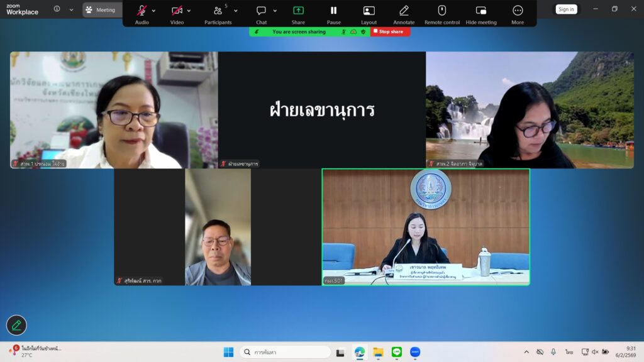Expand the Video settings arrow

pyautogui.click(x=189, y=11)
